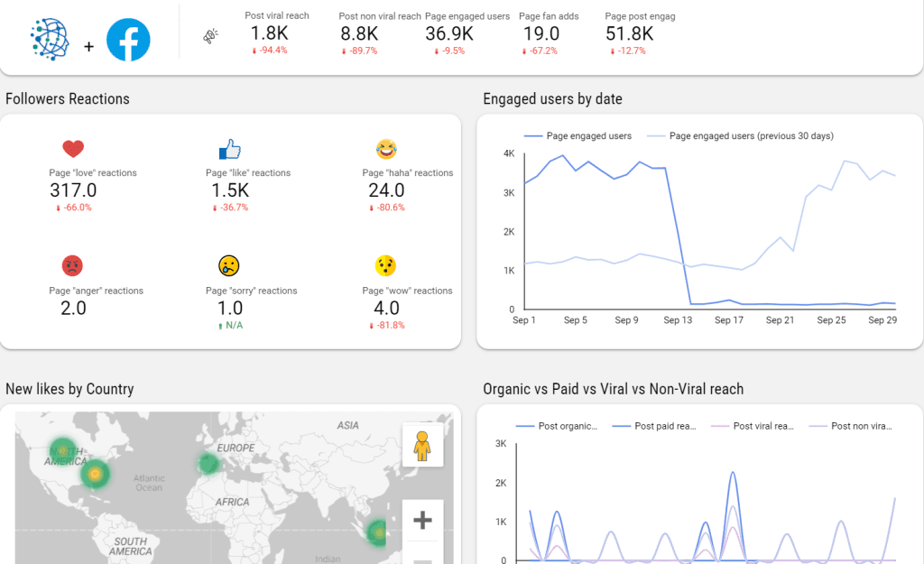
Task: Open Street View pegman on the map
Action: (422, 446)
